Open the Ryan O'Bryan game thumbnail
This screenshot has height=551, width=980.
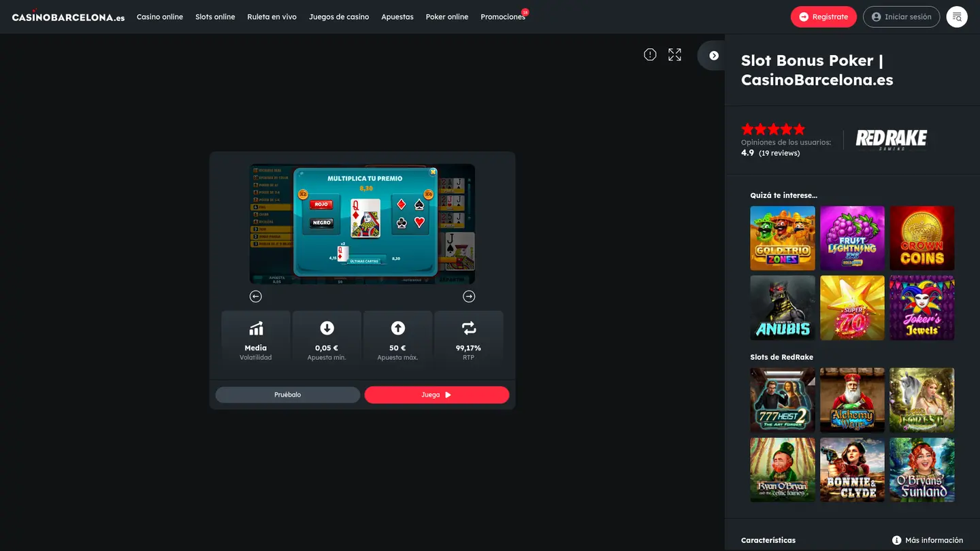point(783,469)
